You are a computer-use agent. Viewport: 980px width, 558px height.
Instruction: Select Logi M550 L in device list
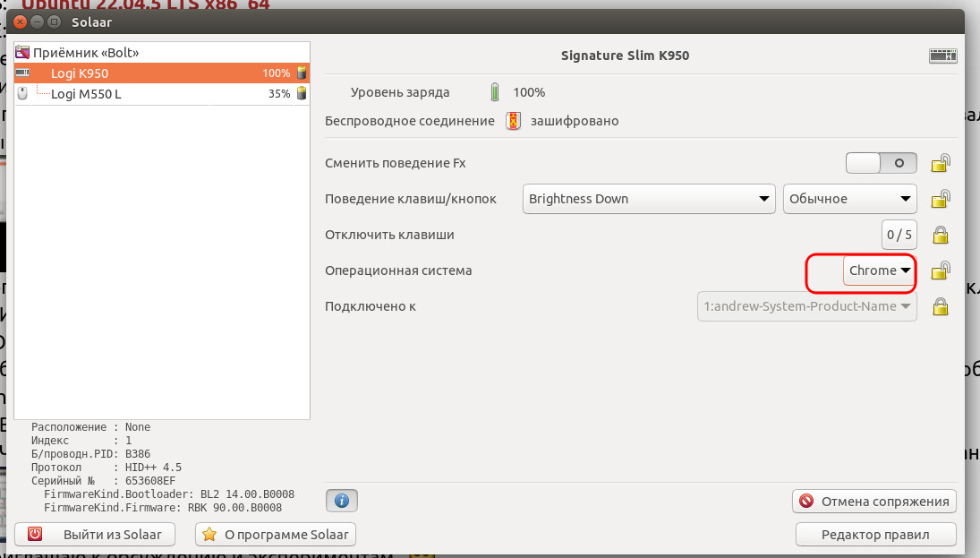162,94
